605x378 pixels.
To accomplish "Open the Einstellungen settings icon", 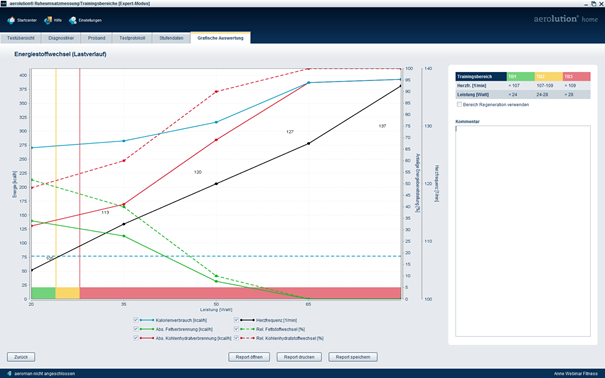I will tap(73, 20).
